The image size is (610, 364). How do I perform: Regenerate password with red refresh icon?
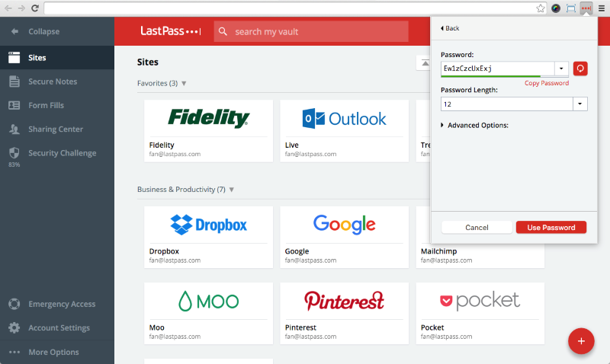click(580, 69)
